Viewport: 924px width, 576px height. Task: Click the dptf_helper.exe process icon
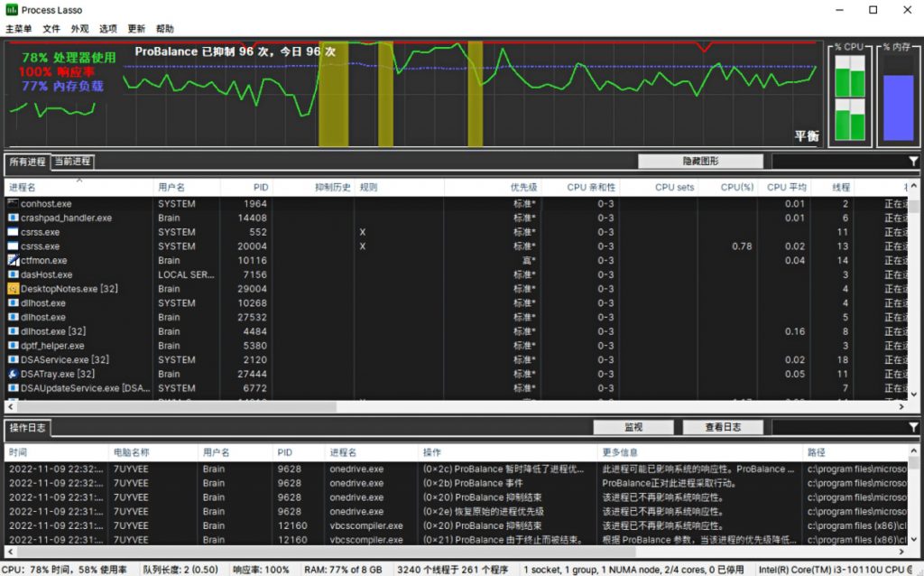pos(13,346)
